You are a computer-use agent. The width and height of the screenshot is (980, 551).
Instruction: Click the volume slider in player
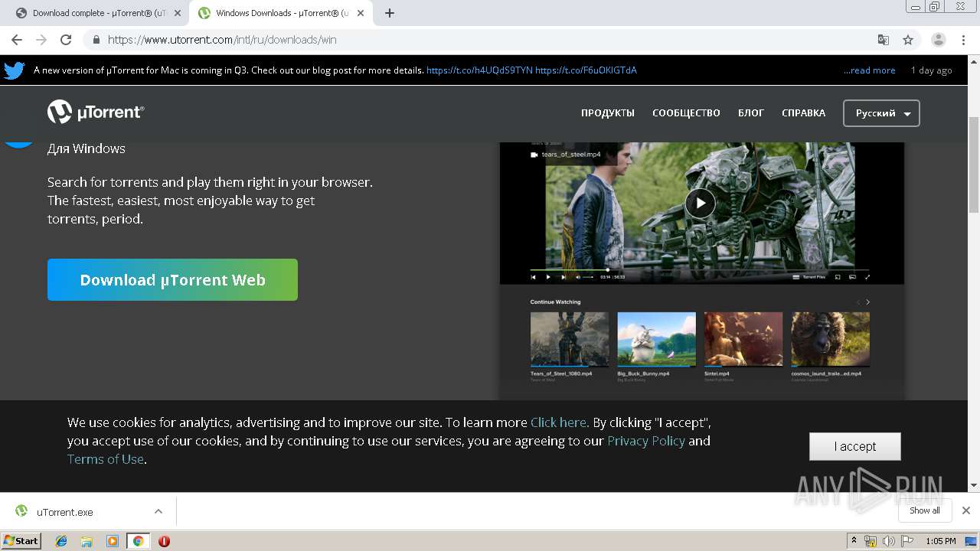tap(588, 277)
